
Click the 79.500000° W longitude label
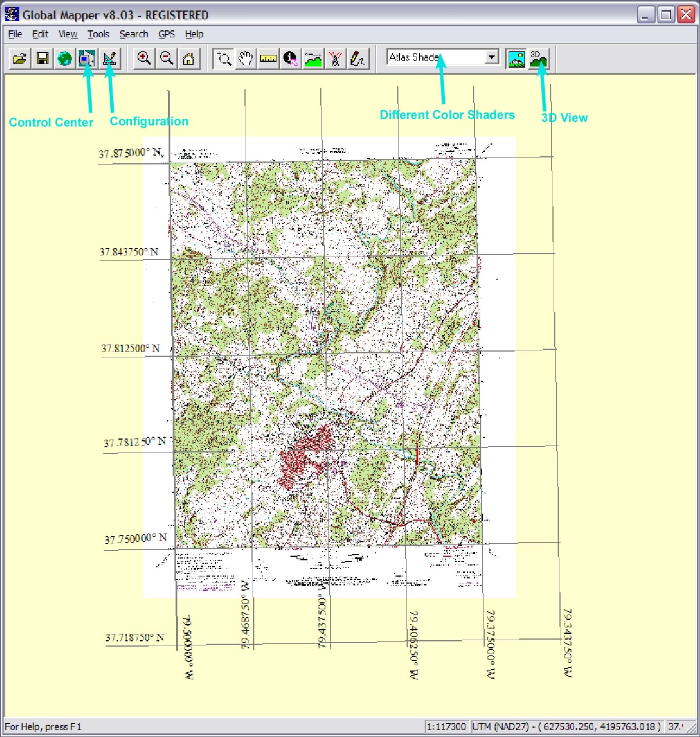pos(188,647)
